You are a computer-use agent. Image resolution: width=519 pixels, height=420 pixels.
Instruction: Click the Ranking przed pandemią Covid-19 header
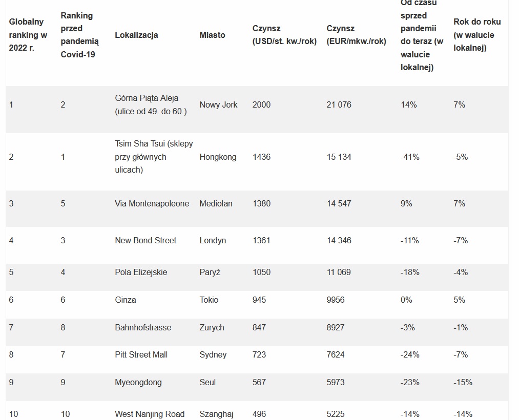[79, 35]
